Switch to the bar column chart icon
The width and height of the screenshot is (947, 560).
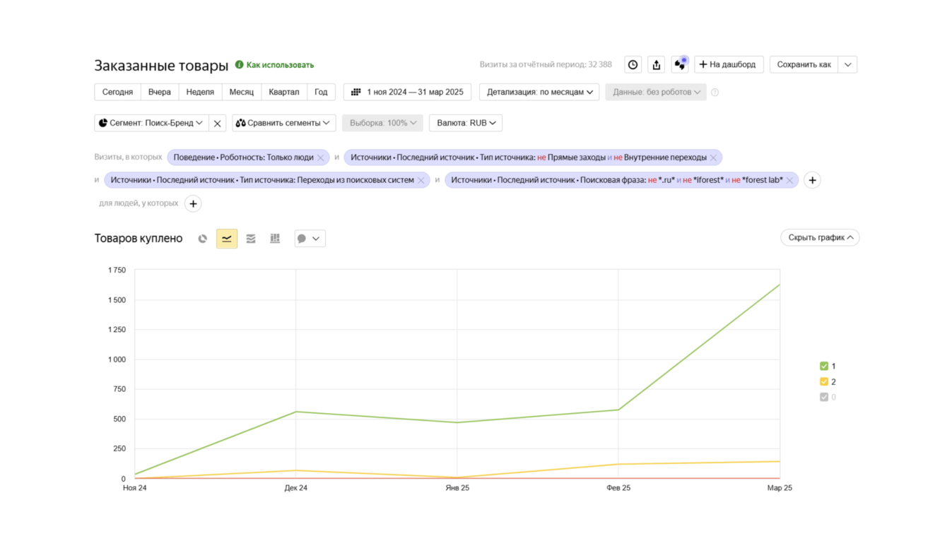275,239
